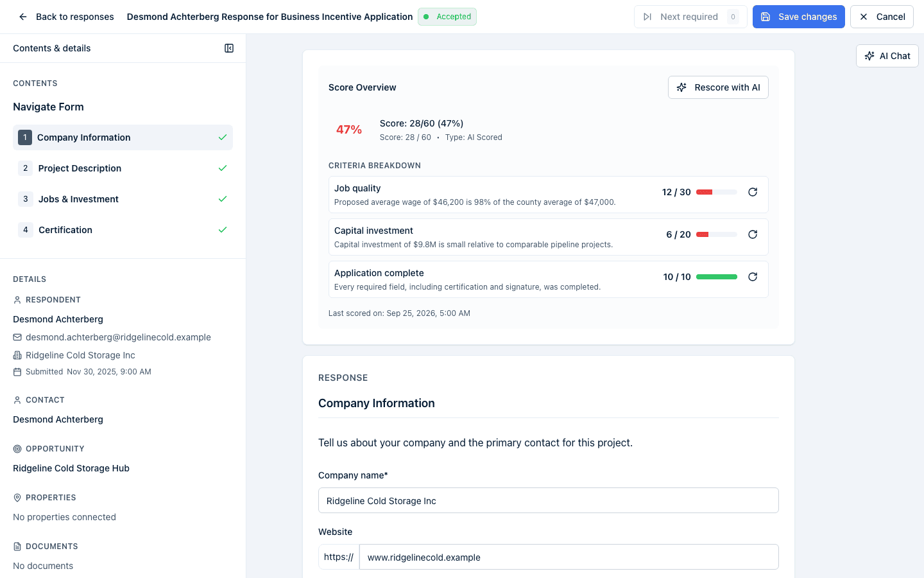The width and height of the screenshot is (924, 578).
Task: Click the Company Information section heading
Action: click(x=377, y=403)
